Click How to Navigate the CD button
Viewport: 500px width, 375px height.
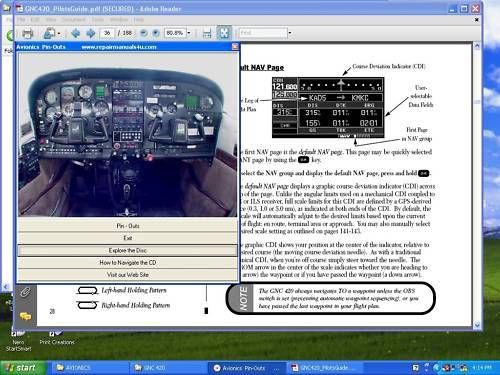(x=128, y=263)
